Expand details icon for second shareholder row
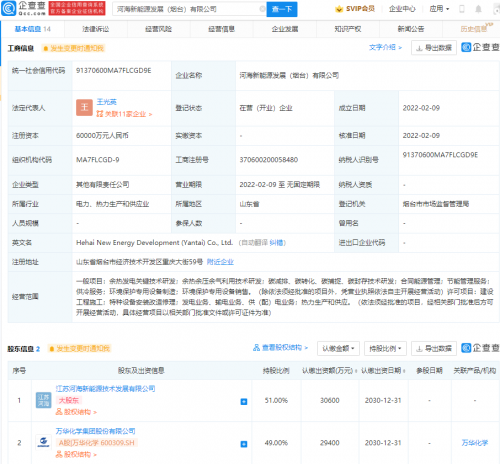Viewport: 500px width, 464px height. 244,444
